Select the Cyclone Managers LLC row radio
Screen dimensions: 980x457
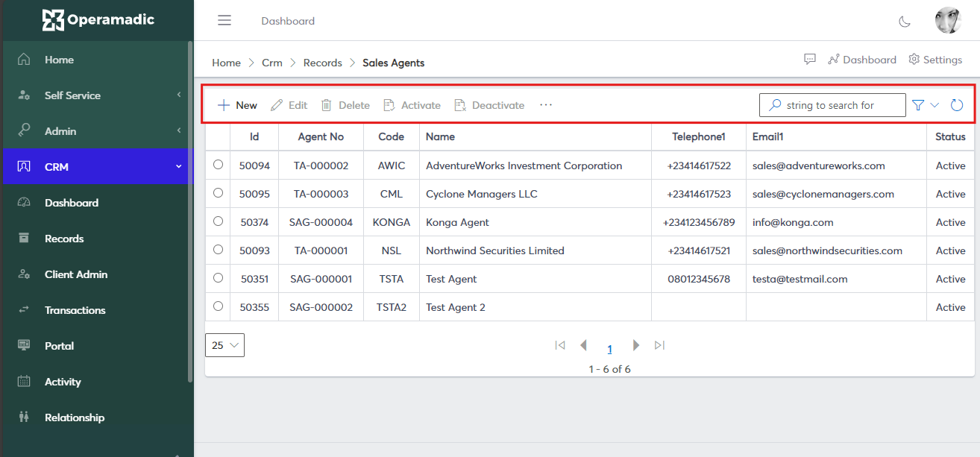tap(218, 193)
